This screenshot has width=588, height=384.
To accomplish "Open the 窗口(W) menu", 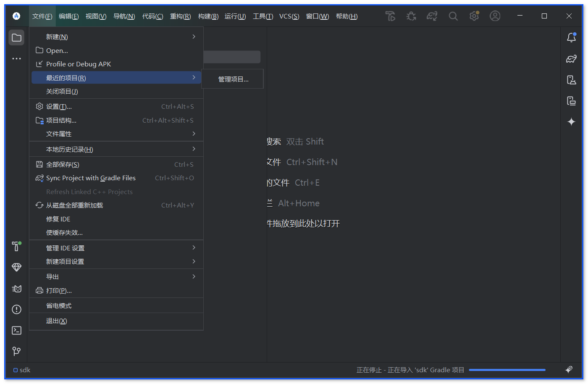I will (x=318, y=16).
